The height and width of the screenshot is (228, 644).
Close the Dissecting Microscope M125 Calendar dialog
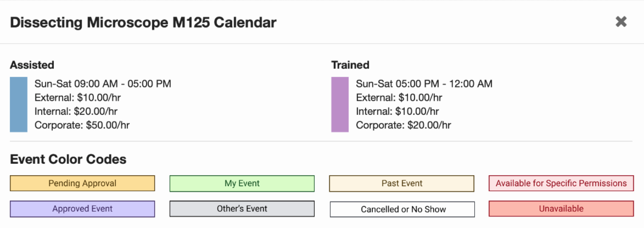[x=621, y=21]
